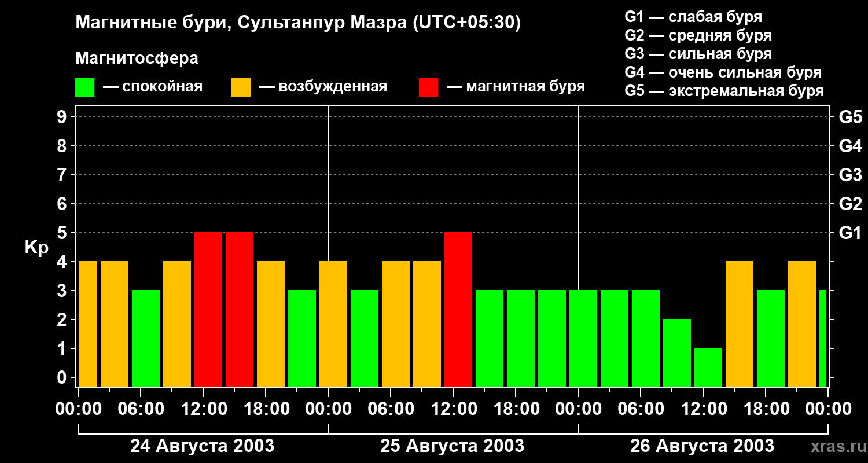868x463 pixels.
Task: Click the '12:00' time label above 24 Августа
Action: [x=203, y=409]
